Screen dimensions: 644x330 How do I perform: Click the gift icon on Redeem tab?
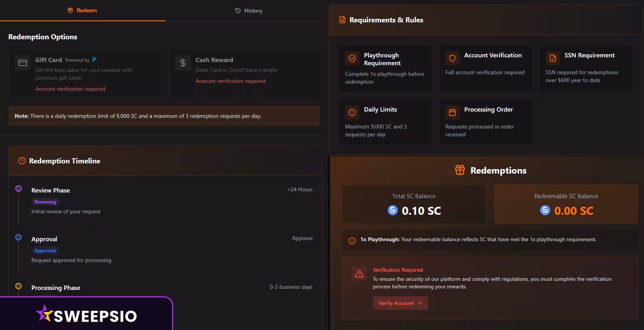[x=70, y=10]
